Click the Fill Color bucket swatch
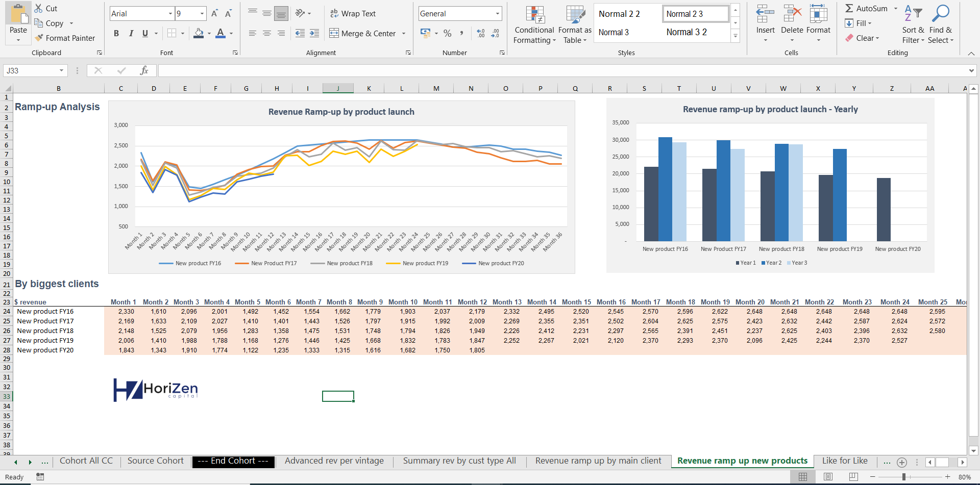 coord(199,33)
